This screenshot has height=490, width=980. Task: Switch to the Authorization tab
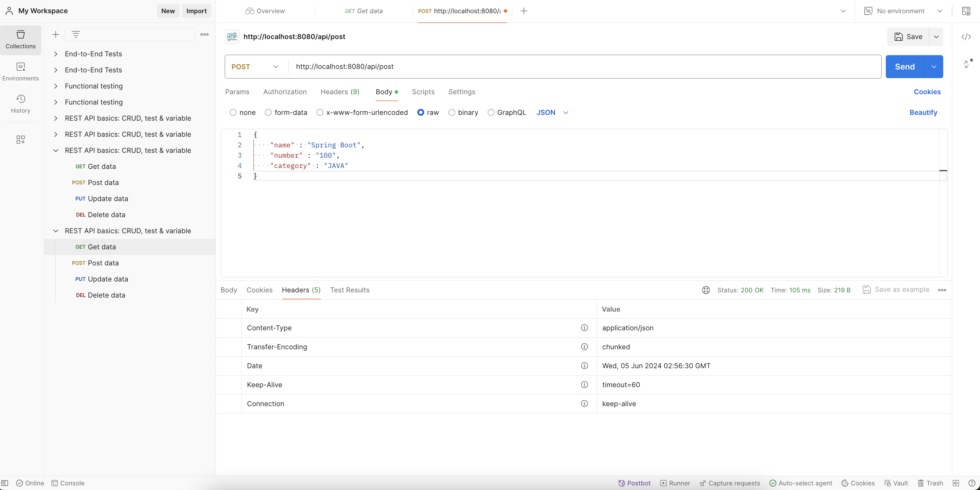coord(285,92)
